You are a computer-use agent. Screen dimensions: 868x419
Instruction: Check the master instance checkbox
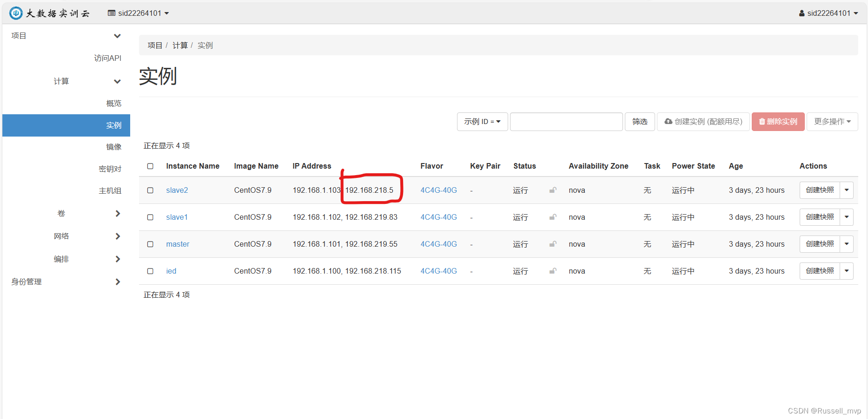tap(150, 244)
